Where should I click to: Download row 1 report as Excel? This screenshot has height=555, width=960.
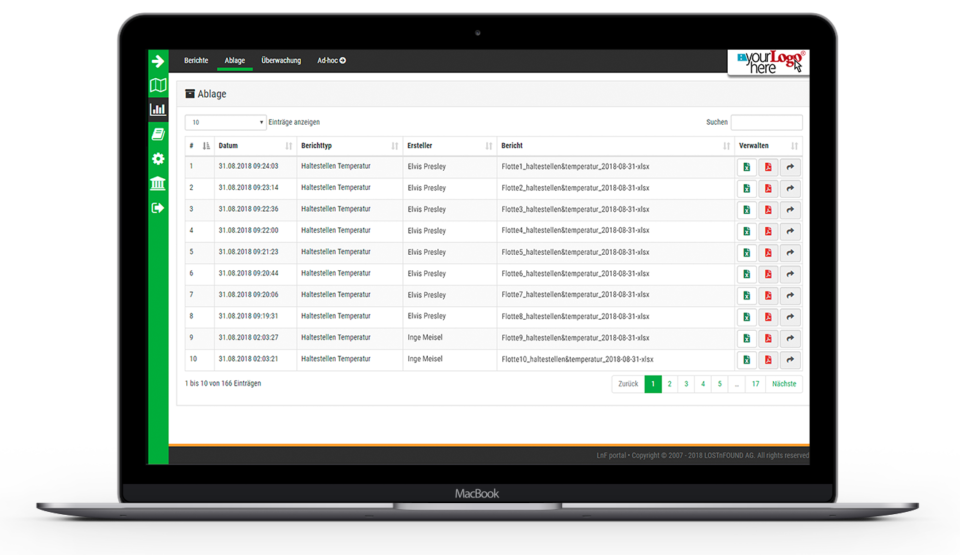tap(746, 167)
